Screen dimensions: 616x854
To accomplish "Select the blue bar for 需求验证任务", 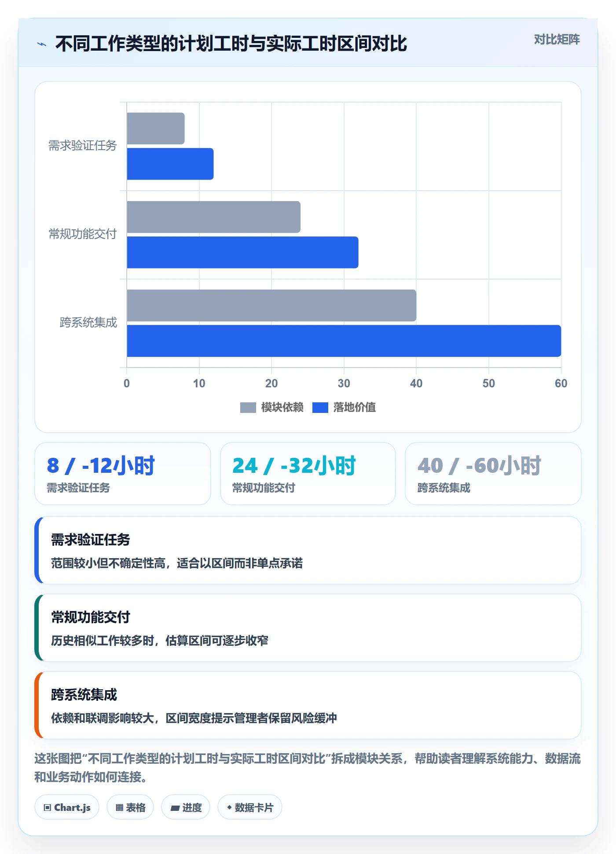I will [170, 164].
